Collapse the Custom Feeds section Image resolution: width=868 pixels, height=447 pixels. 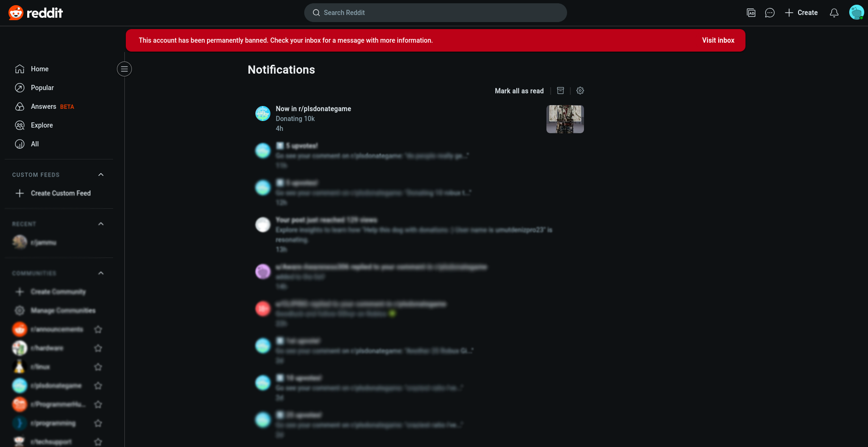[x=101, y=174]
